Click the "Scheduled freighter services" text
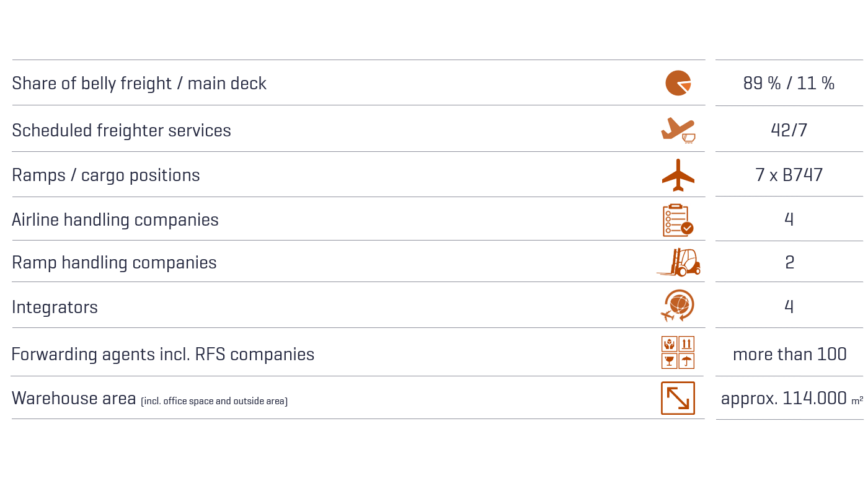 (x=122, y=130)
